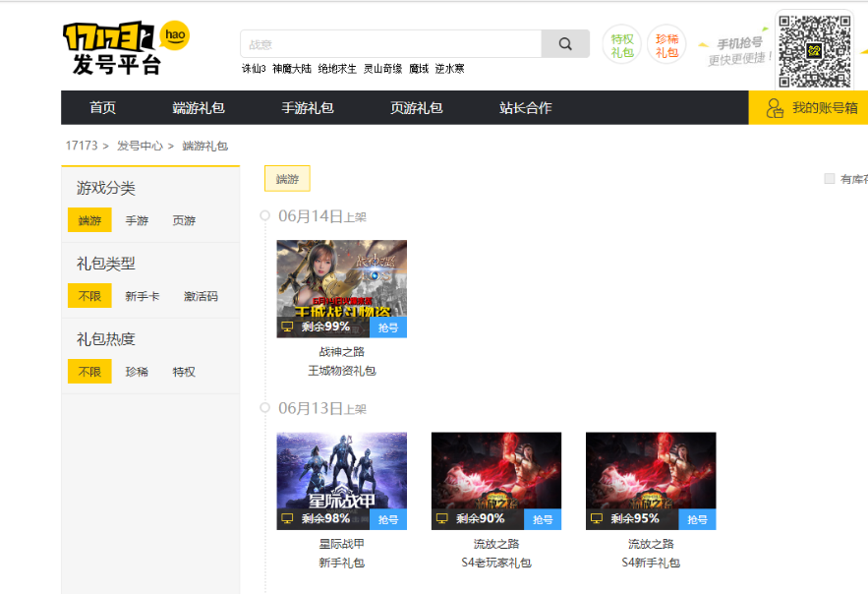The width and height of the screenshot is (868, 594).
Task: Click the 诛仙3 hot search link
Action: coord(254,69)
